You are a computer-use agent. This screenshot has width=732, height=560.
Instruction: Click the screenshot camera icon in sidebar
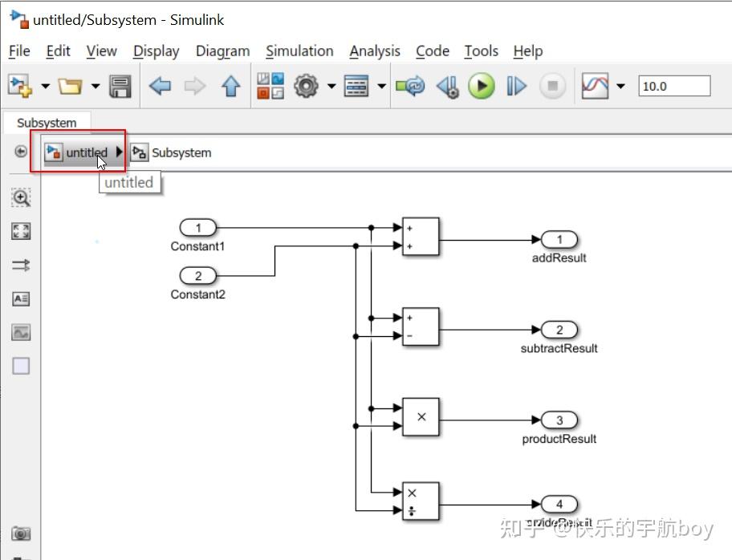[22, 534]
